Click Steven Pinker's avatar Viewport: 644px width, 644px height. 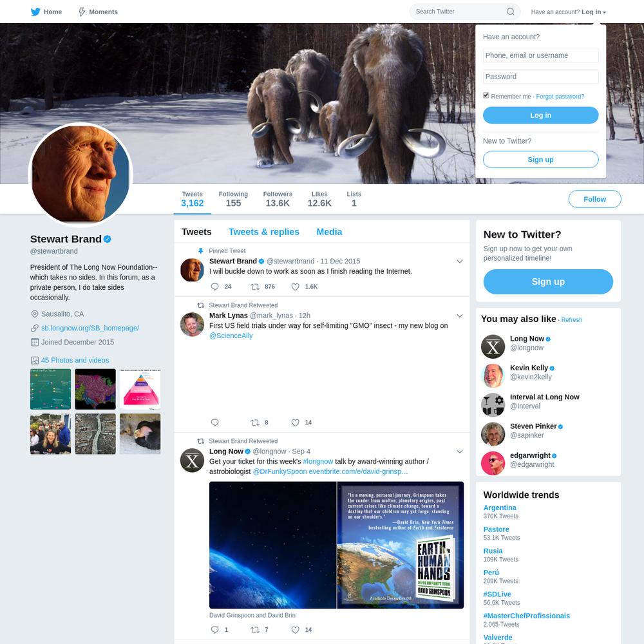tap(493, 434)
